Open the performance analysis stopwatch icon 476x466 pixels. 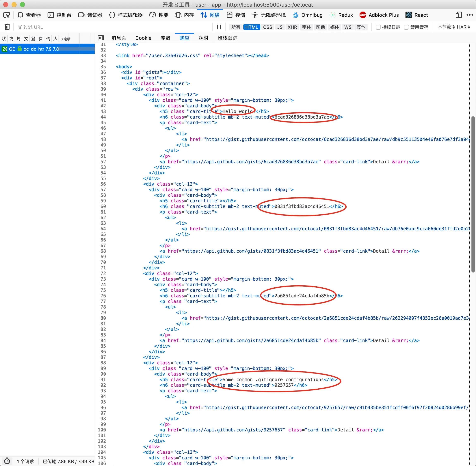tap(7, 461)
